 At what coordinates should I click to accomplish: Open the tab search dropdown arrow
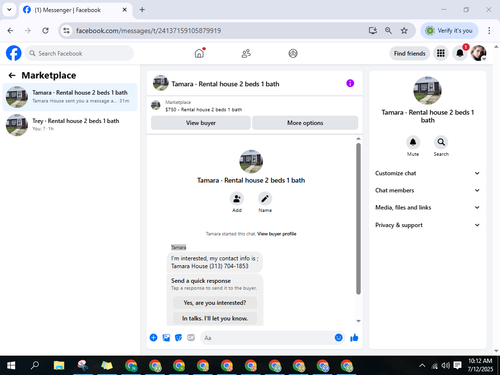9,10
